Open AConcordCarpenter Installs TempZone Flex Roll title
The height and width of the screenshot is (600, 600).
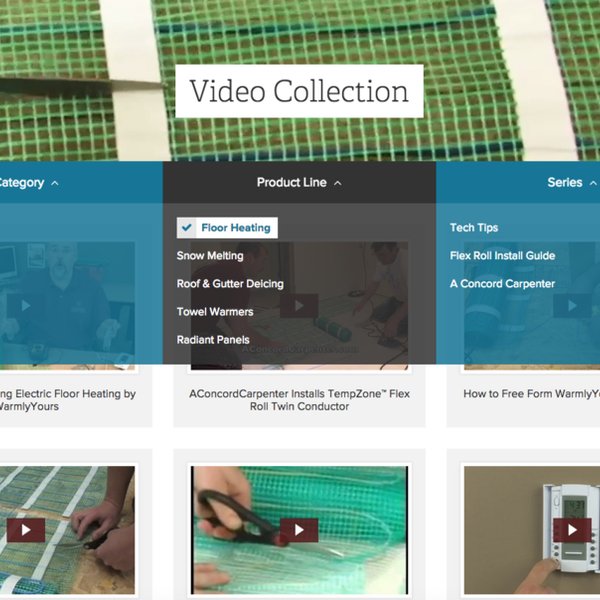[x=299, y=400]
